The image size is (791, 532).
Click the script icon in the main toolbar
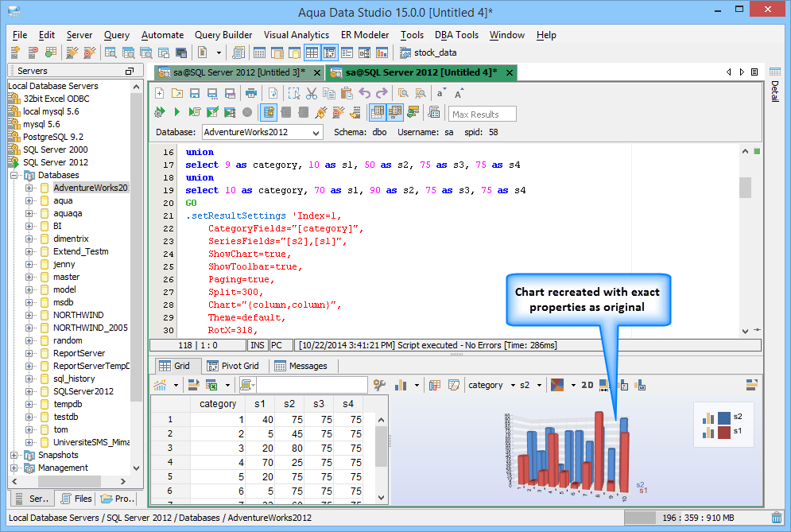point(238,52)
